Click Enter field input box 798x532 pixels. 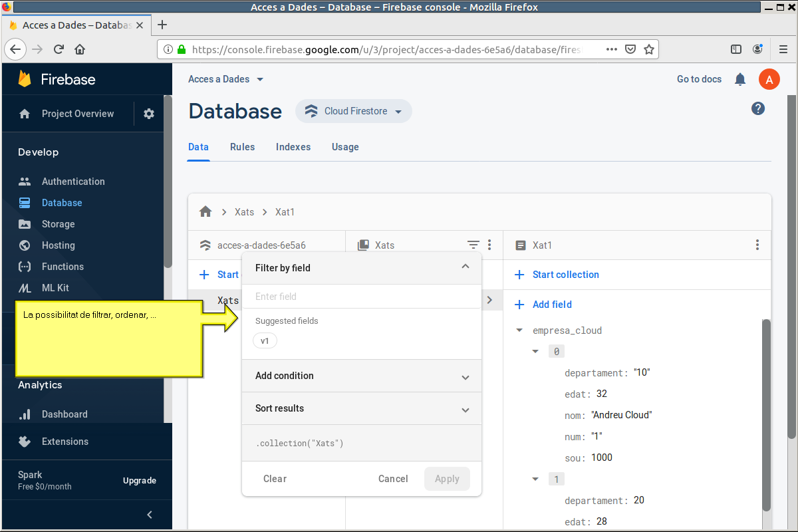362,297
